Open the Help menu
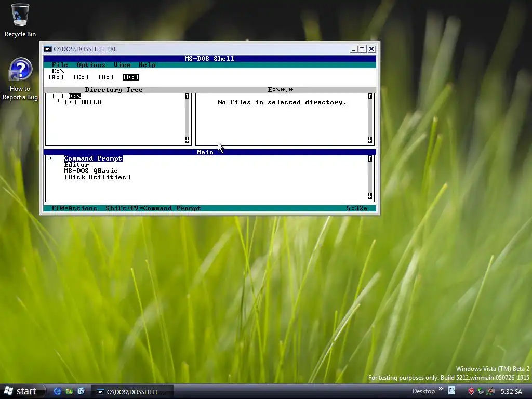 pyautogui.click(x=147, y=65)
